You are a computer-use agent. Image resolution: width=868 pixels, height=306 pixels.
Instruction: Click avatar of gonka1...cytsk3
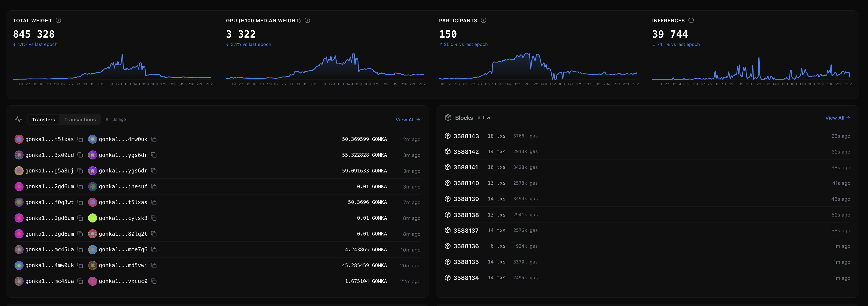point(92,218)
